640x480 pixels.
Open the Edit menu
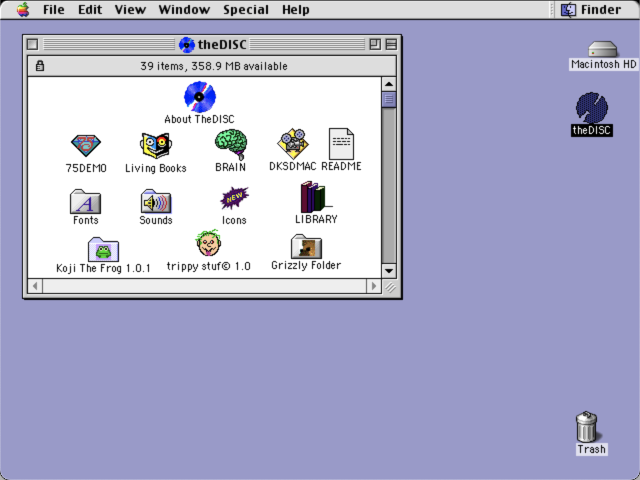point(90,9)
